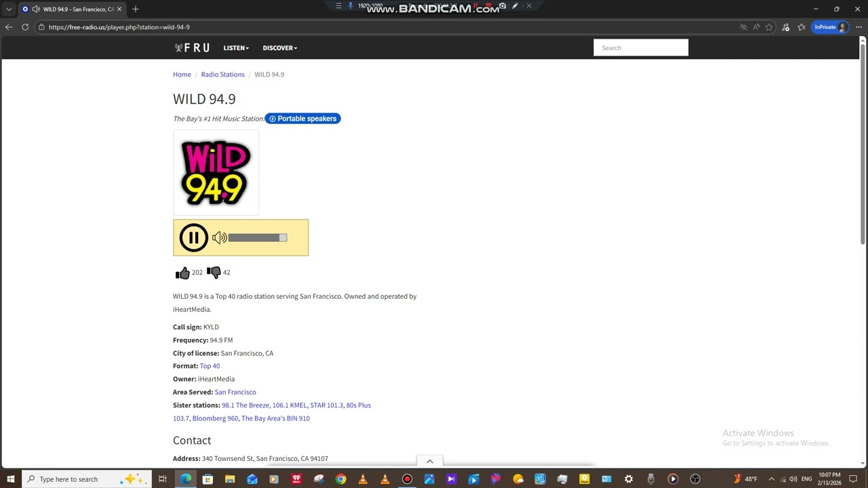Open sister station Bloomberg 960
The width and height of the screenshot is (868, 488).
pos(215,418)
